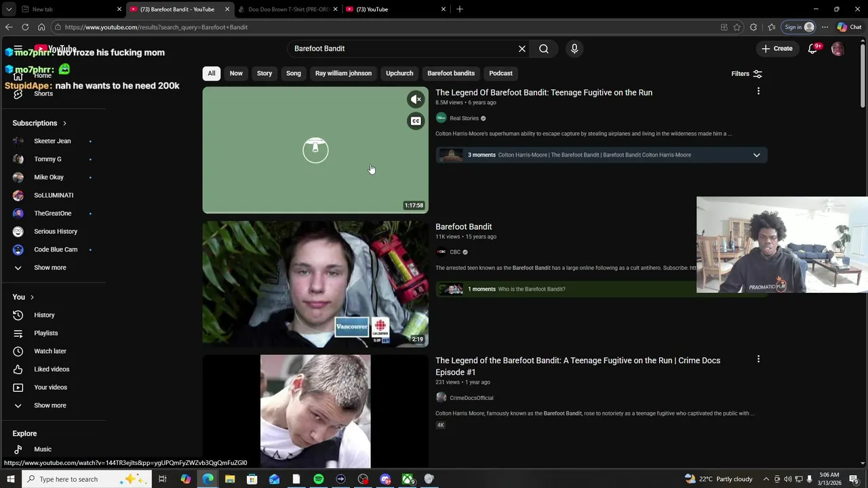Image resolution: width=868 pixels, height=488 pixels.
Task: Clear the search query with X
Action: (522, 49)
